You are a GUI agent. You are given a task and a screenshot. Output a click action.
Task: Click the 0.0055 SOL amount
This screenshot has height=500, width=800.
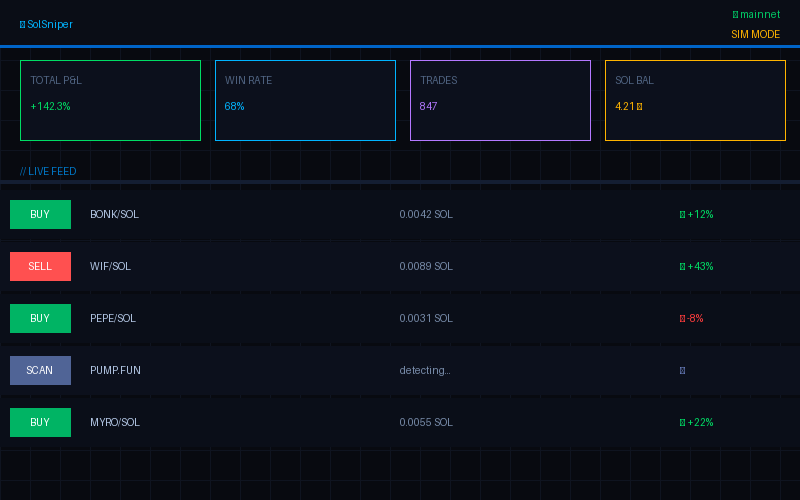(426, 422)
